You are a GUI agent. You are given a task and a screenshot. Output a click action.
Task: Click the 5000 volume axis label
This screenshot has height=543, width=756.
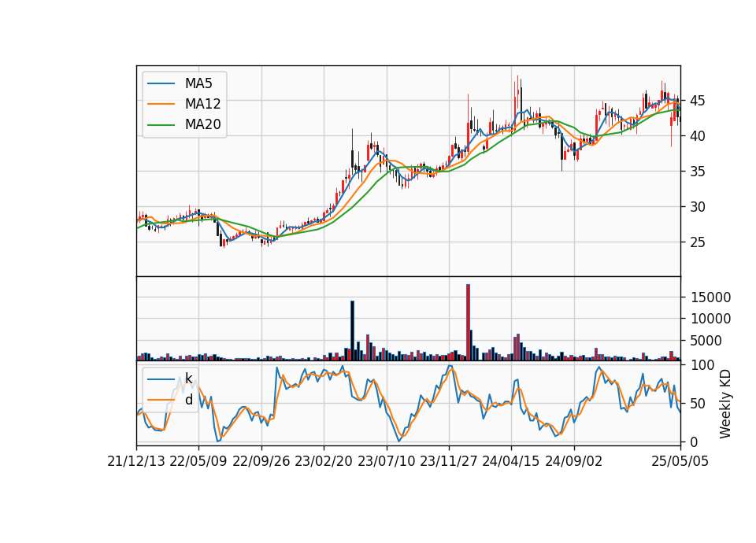click(x=706, y=341)
